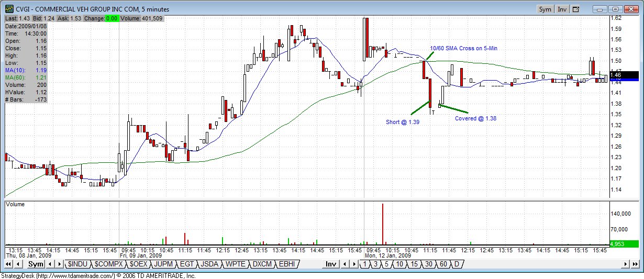Screen dimensions: 644x279
Task: Open the EBHI symbol tab
Action: pos(287,264)
